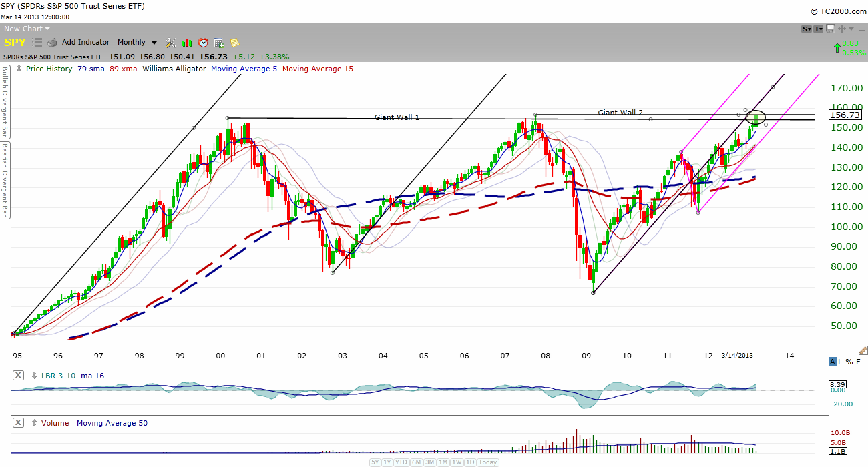
Task: Click the calendar with plus icon
Action: coord(219,42)
